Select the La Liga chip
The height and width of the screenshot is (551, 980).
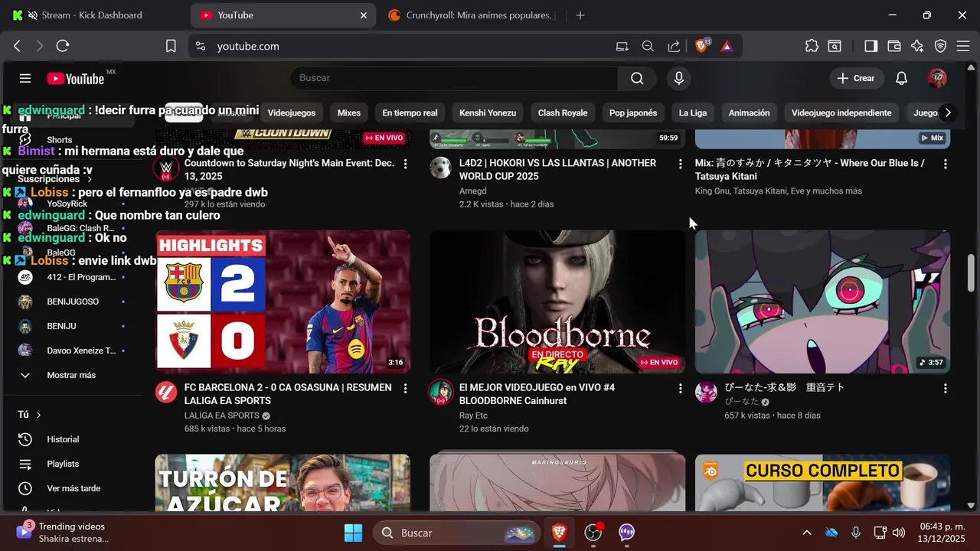(693, 112)
